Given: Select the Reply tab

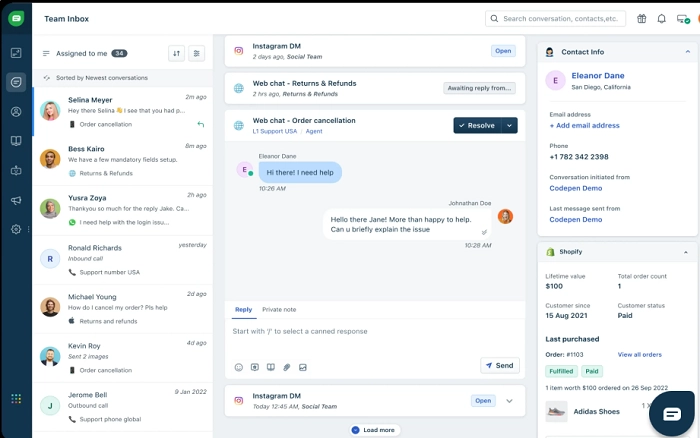Looking at the screenshot, I should (243, 310).
